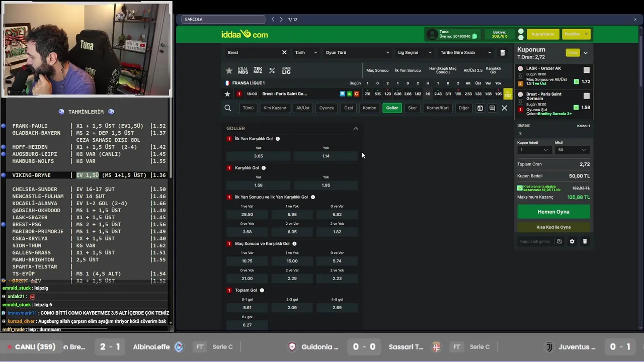Go to next item in browser header

click(x=281, y=20)
